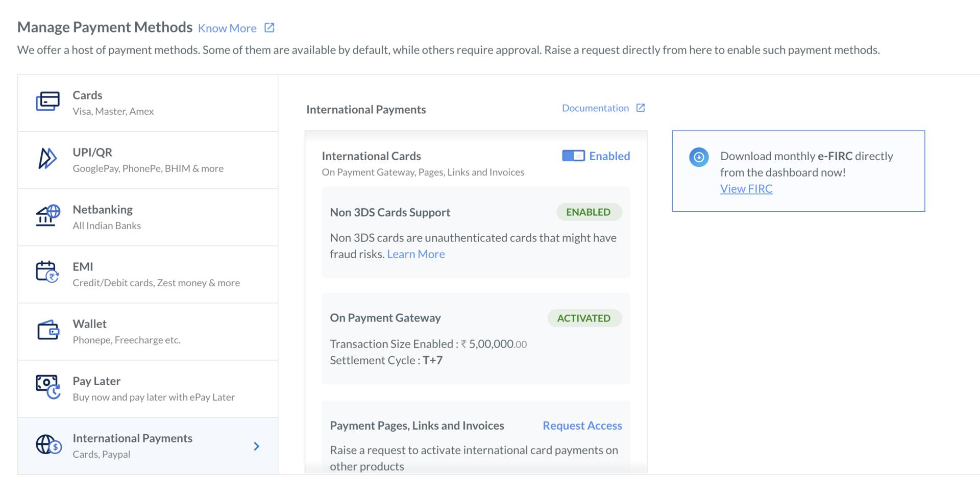Click the ENABLED badge for Non 3DS
This screenshot has height=499, width=980.
(589, 212)
